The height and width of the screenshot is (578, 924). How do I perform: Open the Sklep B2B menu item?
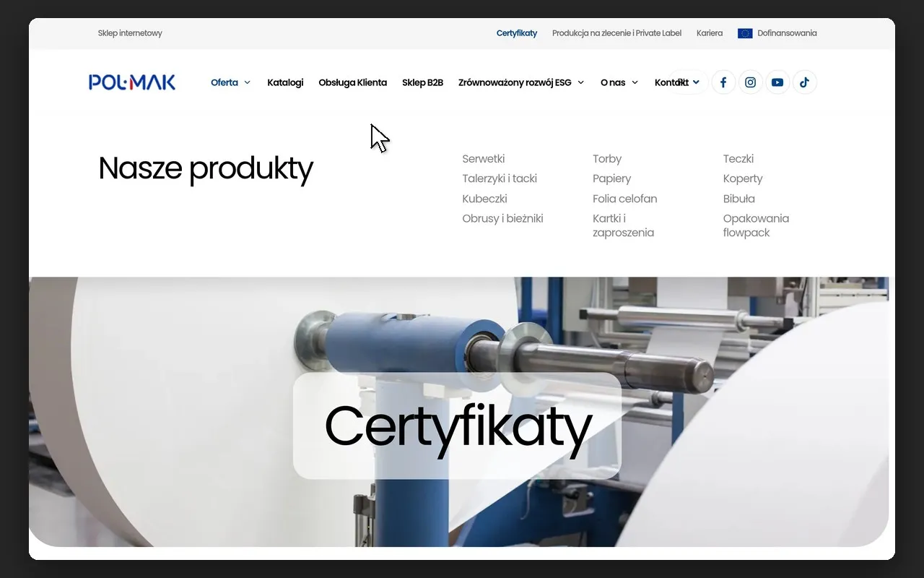click(422, 82)
